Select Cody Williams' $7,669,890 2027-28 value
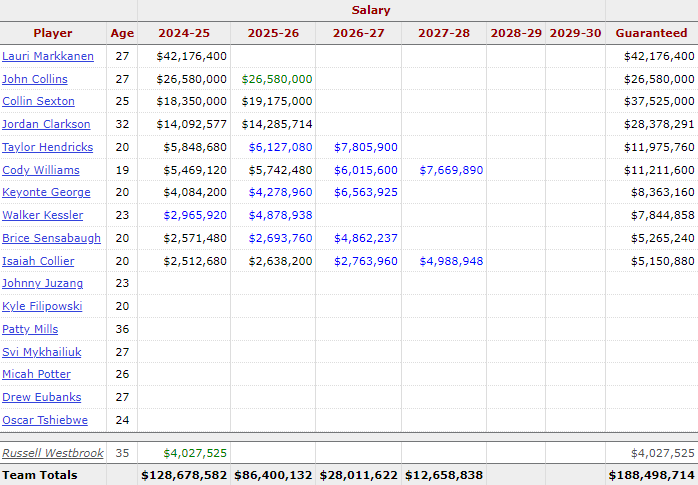This screenshot has width=698, height=485. tap(451, 170)
